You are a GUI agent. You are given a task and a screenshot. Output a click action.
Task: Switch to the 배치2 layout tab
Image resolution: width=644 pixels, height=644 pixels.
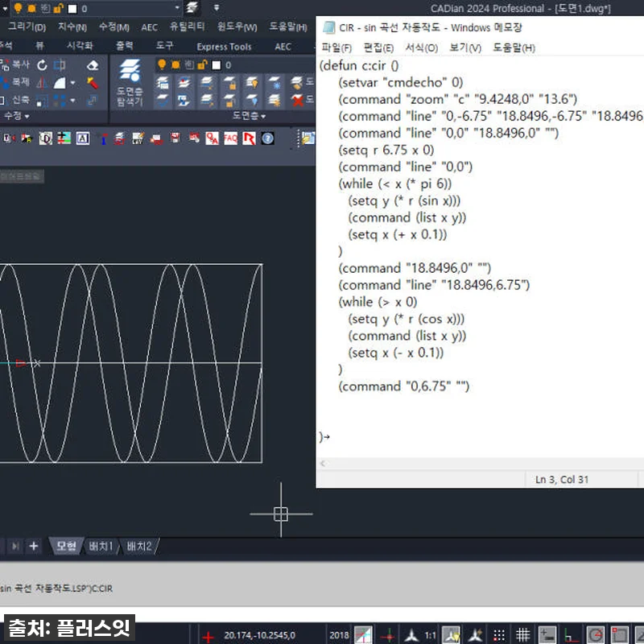pos(138,547)
